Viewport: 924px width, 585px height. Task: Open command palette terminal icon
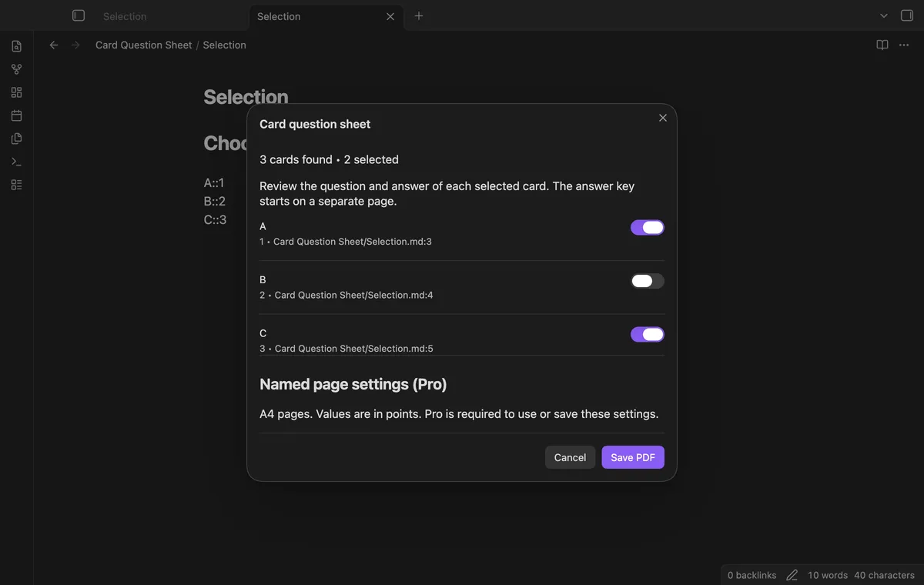point(17,162)
